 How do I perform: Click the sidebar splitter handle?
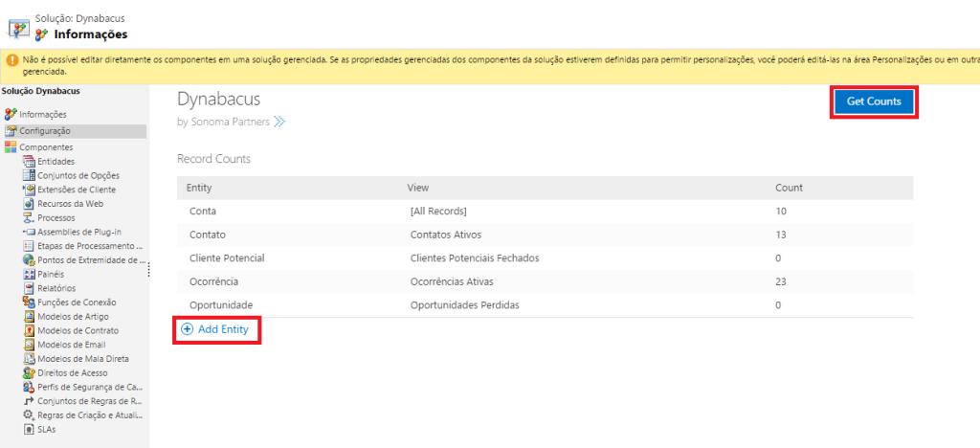148,272
